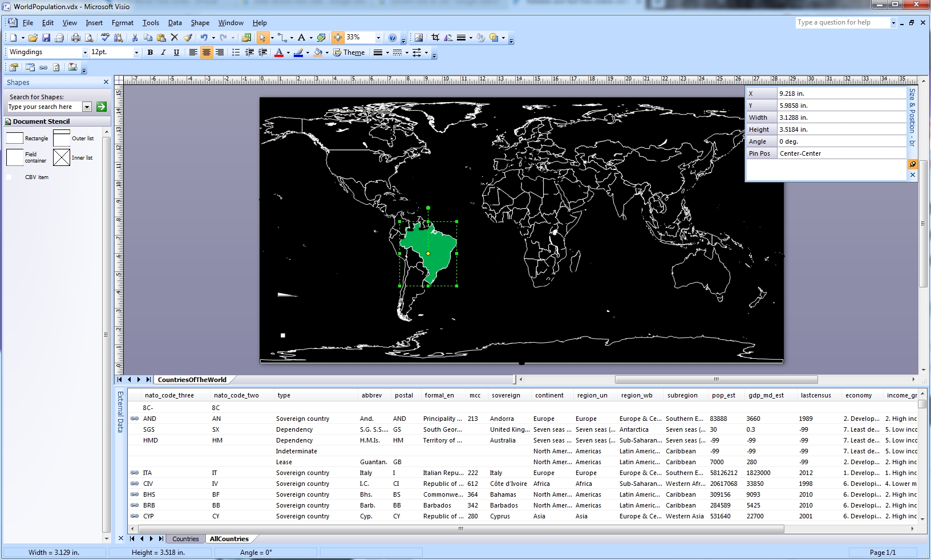
Task: Toggle bold formatting
Action: point(150,52)
